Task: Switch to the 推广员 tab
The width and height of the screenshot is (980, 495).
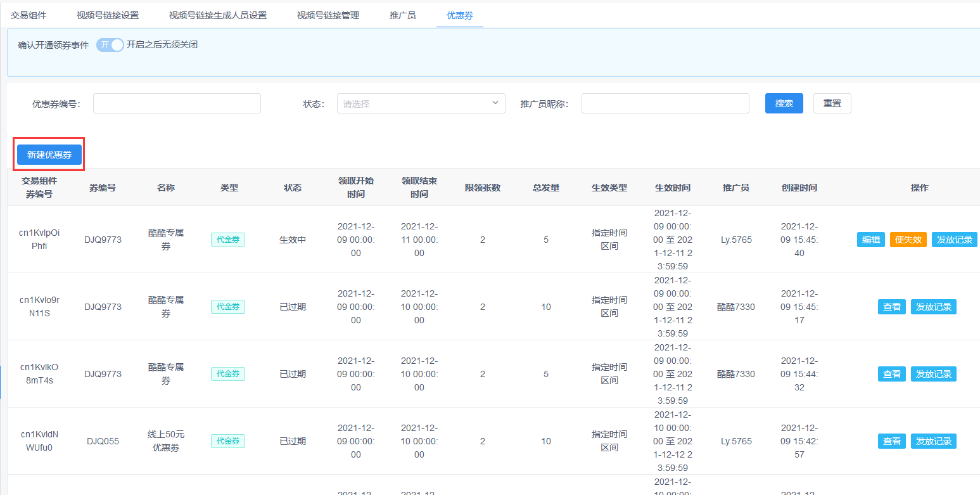Action: 403,15
